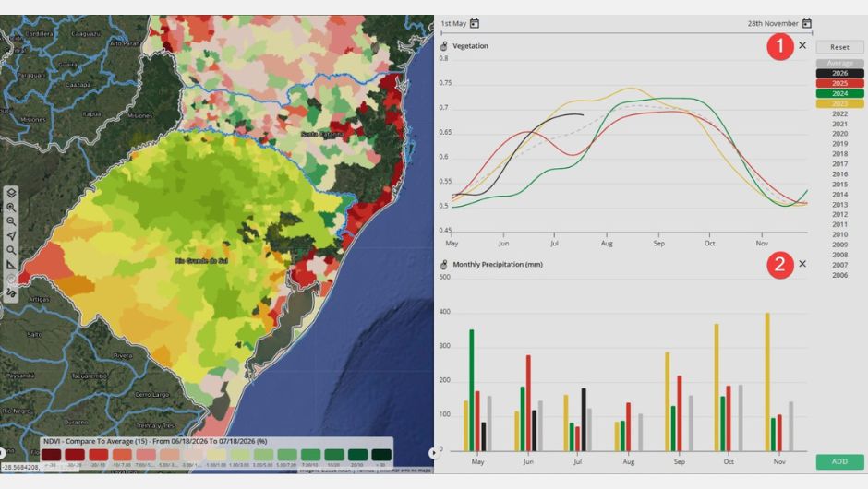Close the Vegetation chart panel

coord(802,45)
